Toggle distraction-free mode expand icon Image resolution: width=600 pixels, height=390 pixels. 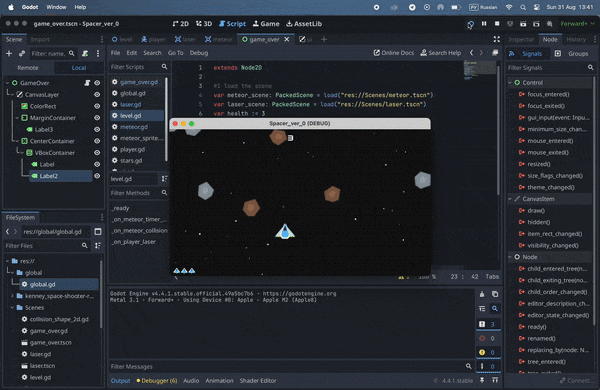(496, 39)
